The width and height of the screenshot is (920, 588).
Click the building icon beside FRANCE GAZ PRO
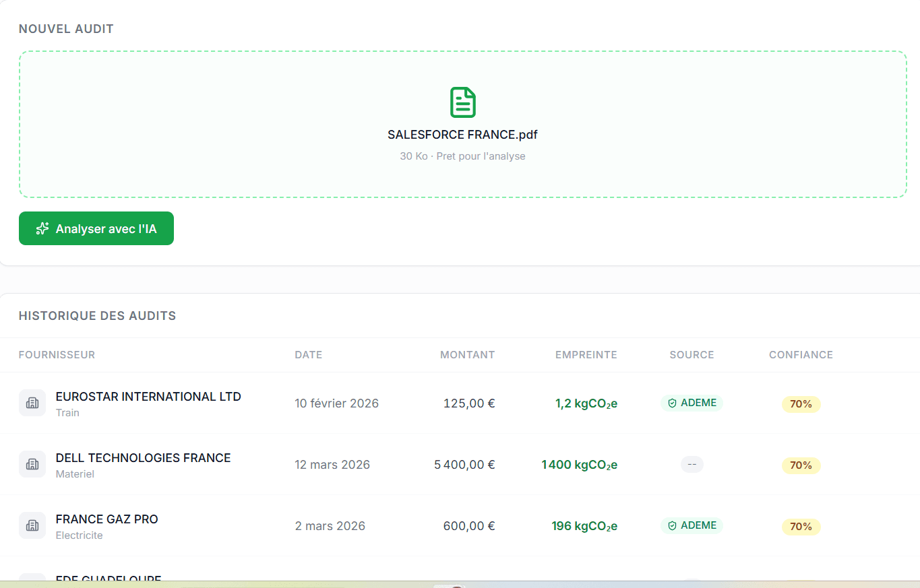pyautogui.click(x=32, y=525)
